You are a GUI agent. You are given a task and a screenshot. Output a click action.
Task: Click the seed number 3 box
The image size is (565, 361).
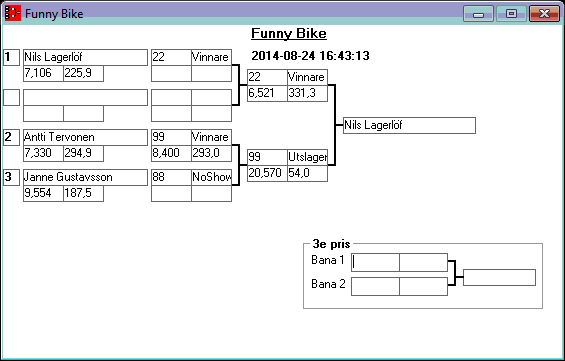click(12, 178)
